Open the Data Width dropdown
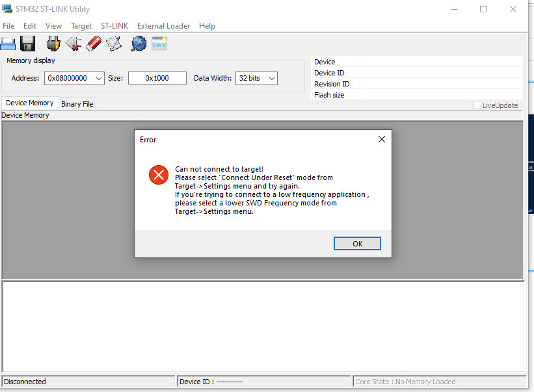Viewport: 534px width, 392px height. [271, 77]
